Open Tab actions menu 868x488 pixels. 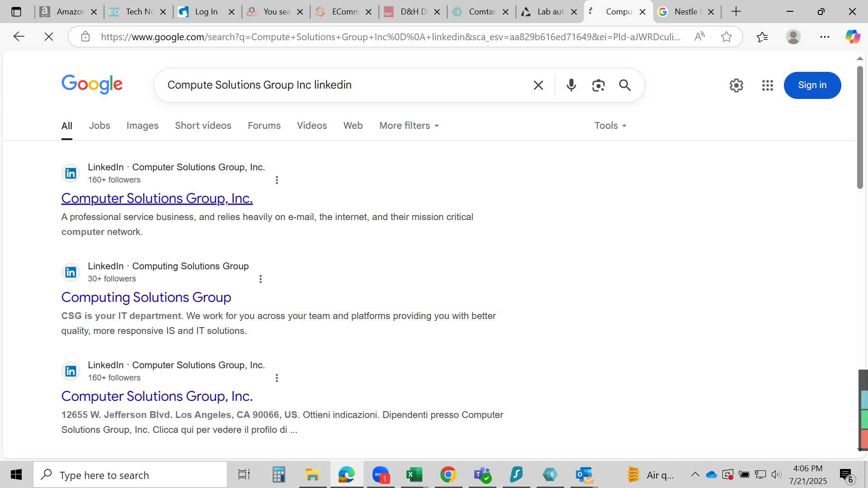pyautogui.click(x=16, y=12)
